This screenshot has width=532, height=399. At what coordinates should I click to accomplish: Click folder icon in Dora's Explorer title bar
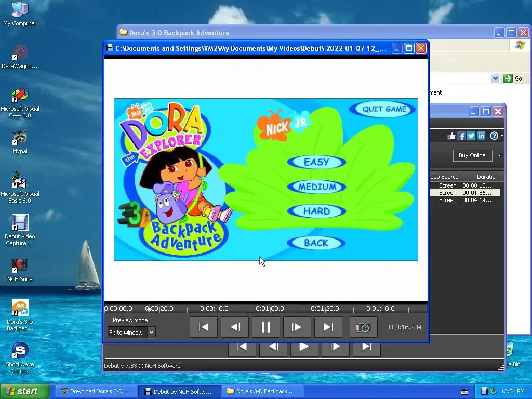pyautogui.click(x=124, y=32)
